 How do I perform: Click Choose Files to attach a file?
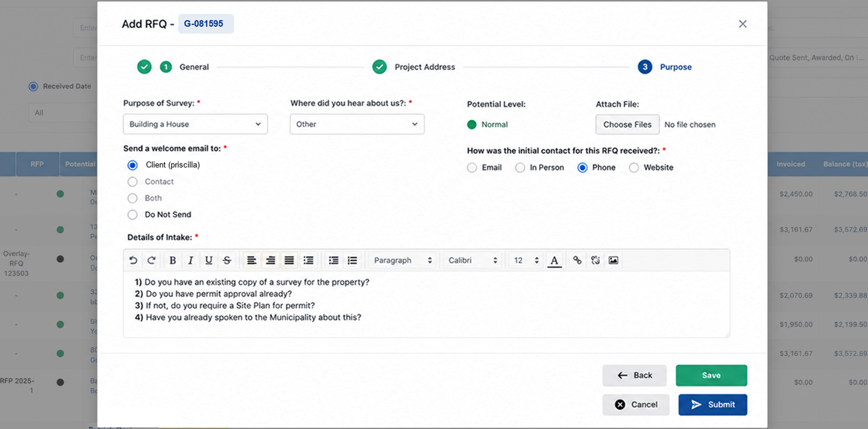point(627,124)
